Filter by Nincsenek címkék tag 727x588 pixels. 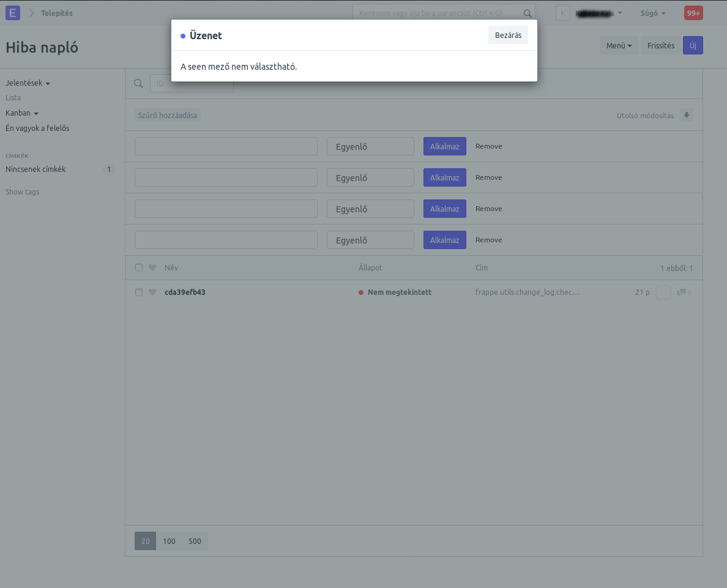pyautogui.click(x=35, y=169)
